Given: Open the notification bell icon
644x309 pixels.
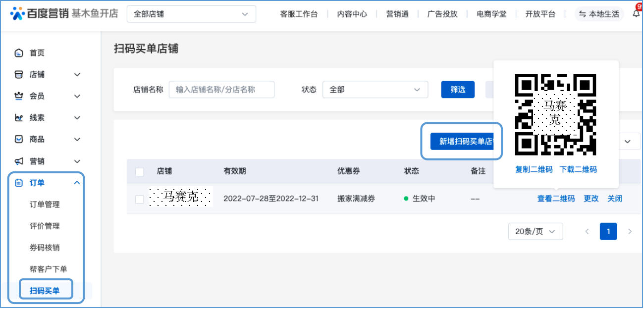Looking at the screenshot, I should coord(637,14).
